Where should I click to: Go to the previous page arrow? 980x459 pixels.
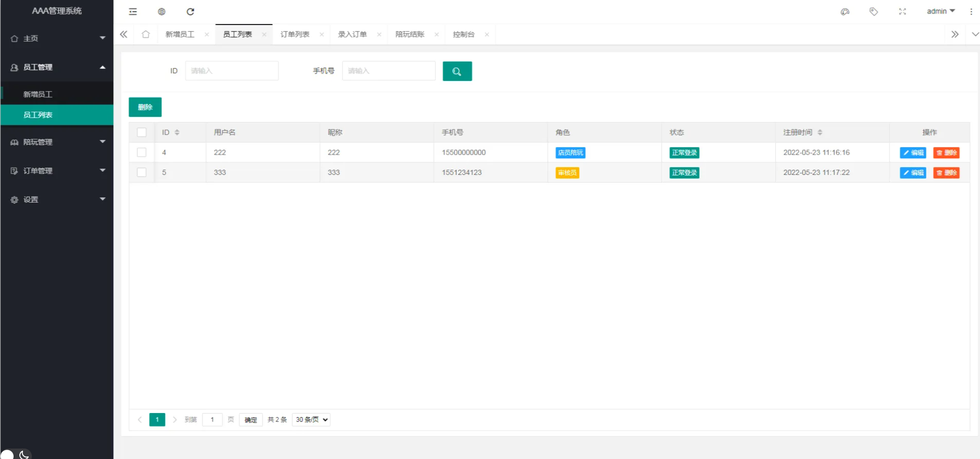[x=139, y=420]
